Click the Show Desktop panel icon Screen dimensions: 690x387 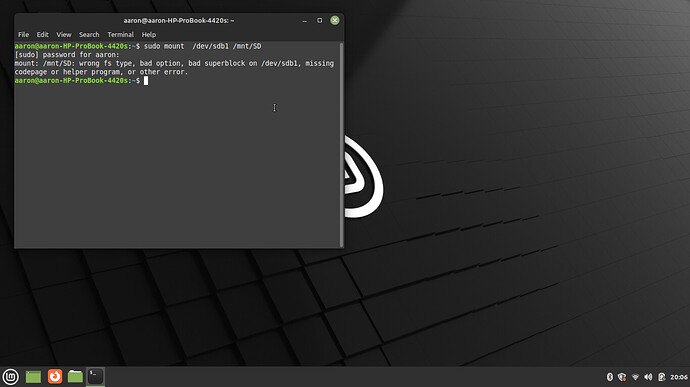(33, 377)
